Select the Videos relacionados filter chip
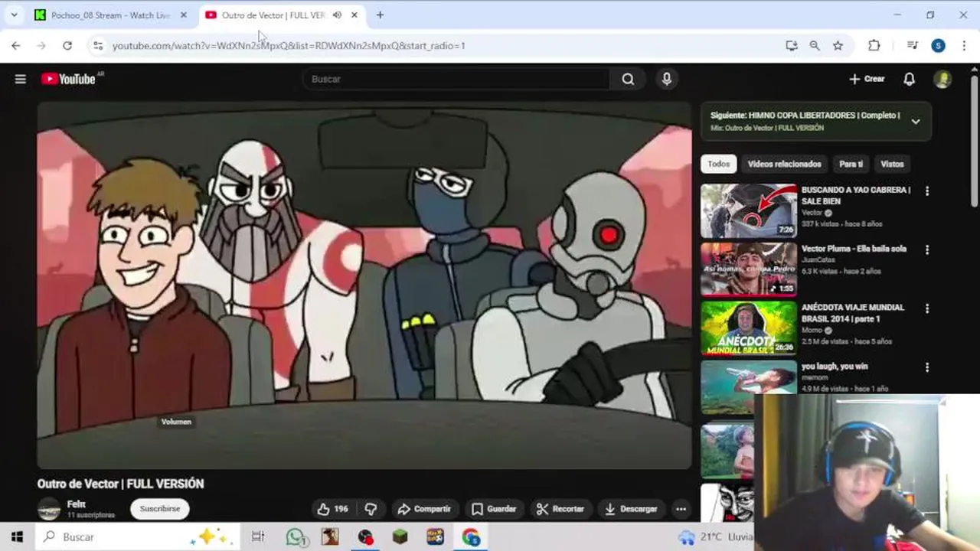 (x=784, y=164)
